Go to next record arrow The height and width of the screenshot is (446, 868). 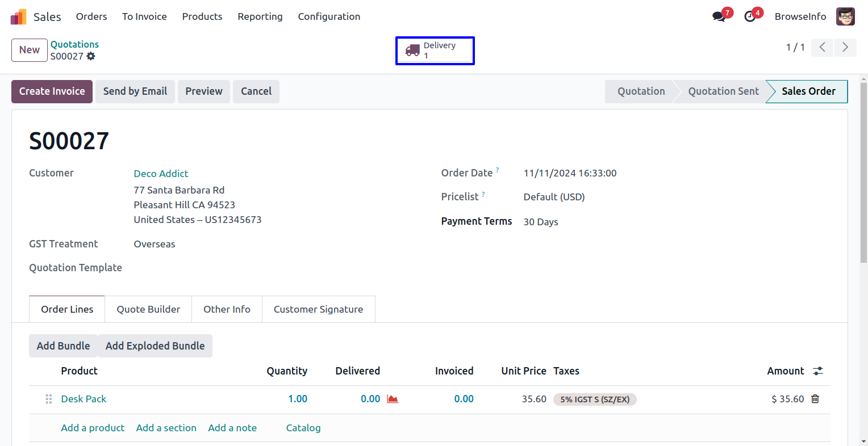pos(845,47)
